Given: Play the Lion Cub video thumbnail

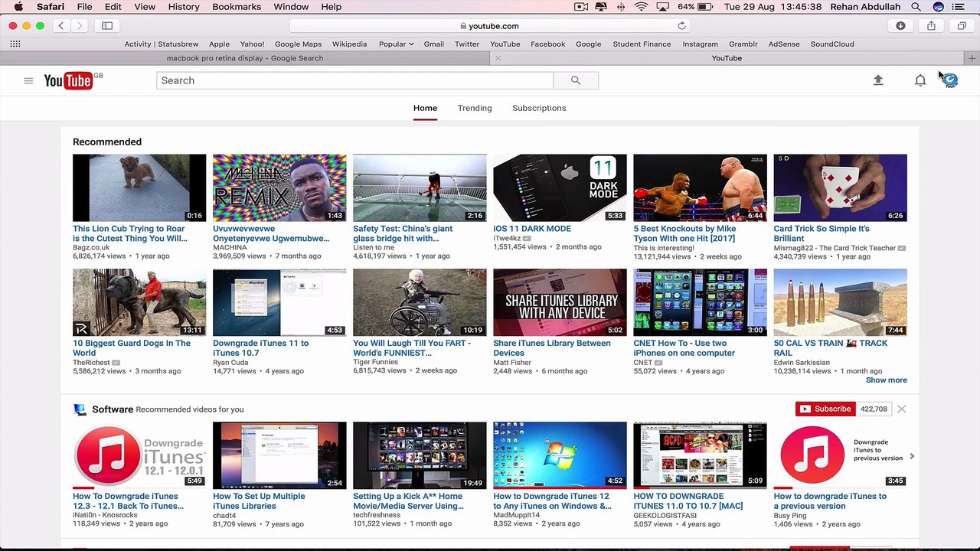Looking at the screenshot, I should click(139, 187).
